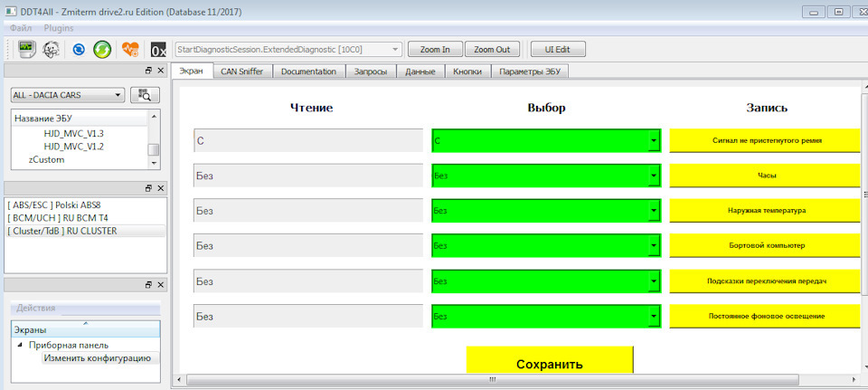The width and height of the screenshot is (868, 390).
Task: Click the Постоянное фоновое освещение button
Action: 766,317
